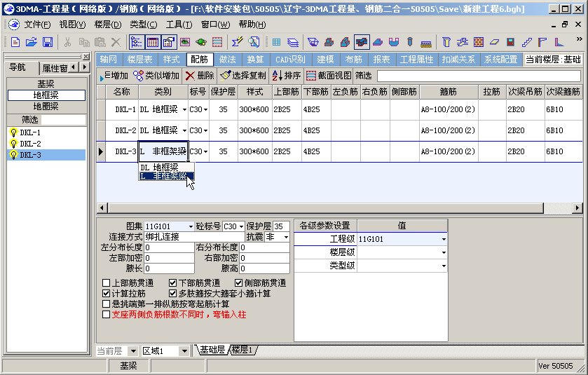The height and width of the screenshot is (375, 588).
Task: Click the 排序 button
Action: 287,76
